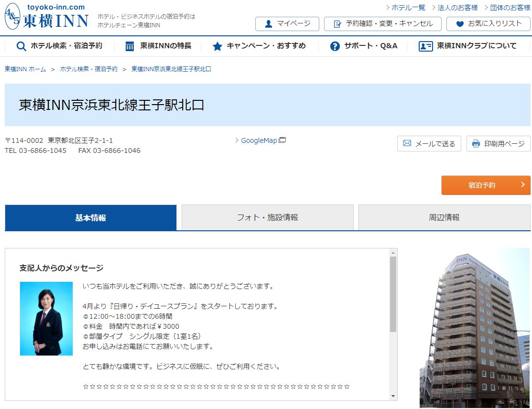This screenshot has height=409, width=532.
Task: Click the magnifier icon beside ホテル検索・宿泊予約
Action: coord(21,46)
